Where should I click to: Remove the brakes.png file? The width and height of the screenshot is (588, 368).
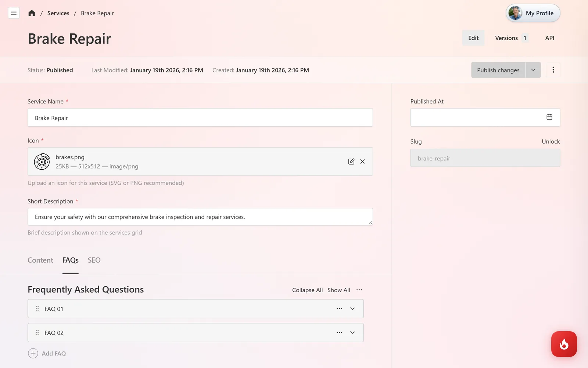pyautogui.click(x=362, y=162)
